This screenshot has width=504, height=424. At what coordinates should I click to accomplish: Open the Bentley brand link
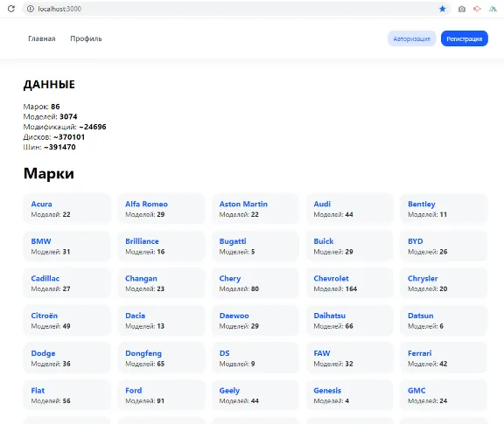(x=422, y=204)
